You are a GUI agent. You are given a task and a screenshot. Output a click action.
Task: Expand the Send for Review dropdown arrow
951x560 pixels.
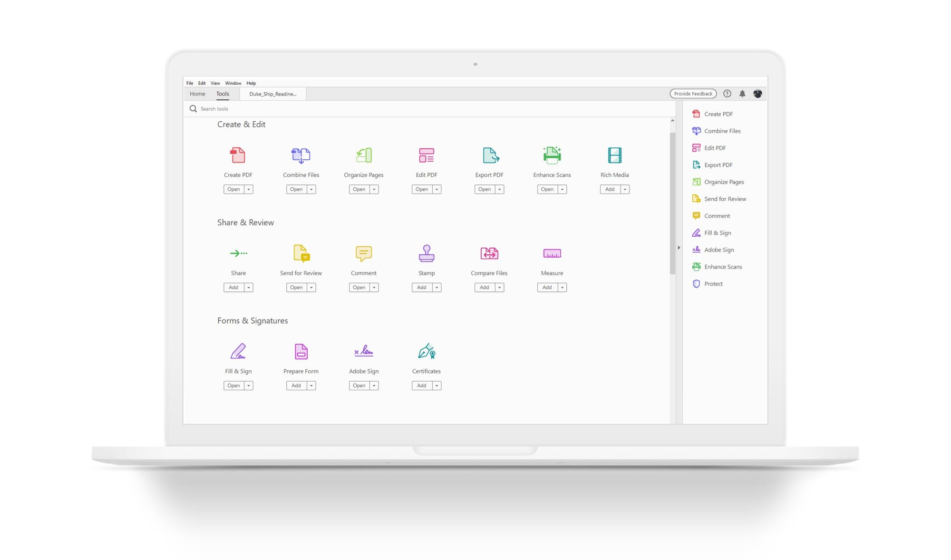(311, 287)
